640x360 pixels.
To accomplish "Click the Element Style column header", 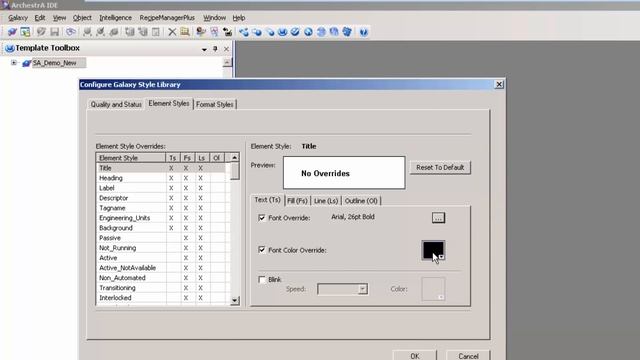I will (131, 158).
